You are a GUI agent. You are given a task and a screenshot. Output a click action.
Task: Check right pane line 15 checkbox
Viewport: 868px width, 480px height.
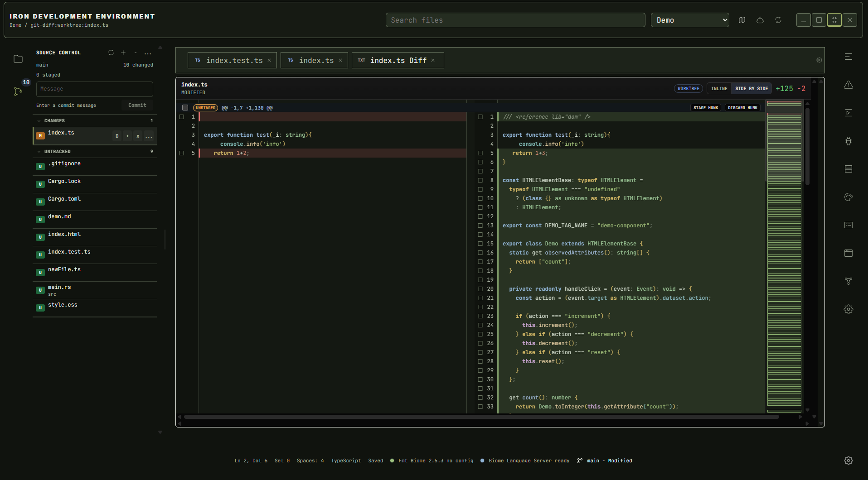pyautogui.click(x=480, y=244)
